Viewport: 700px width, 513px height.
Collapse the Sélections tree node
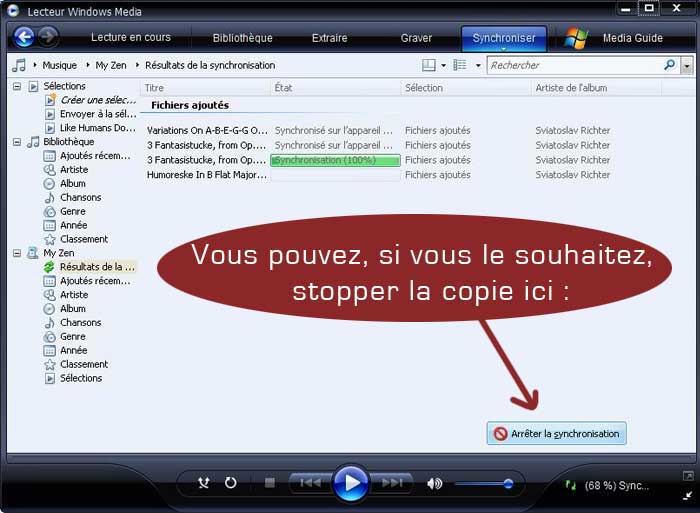point(17,86)
